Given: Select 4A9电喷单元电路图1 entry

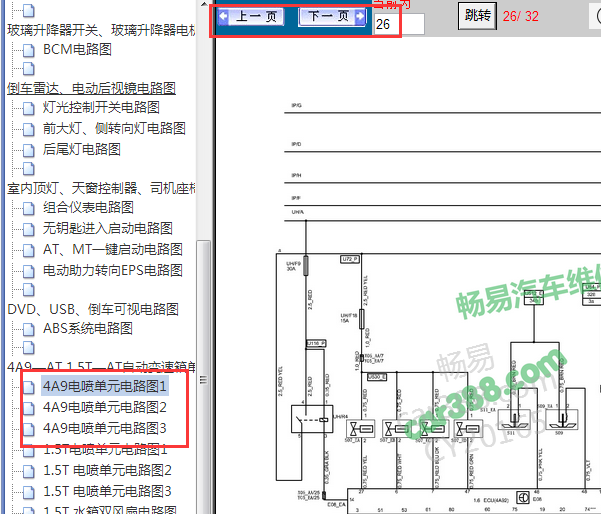Looking at the screenshot, I should click(105, 386).
